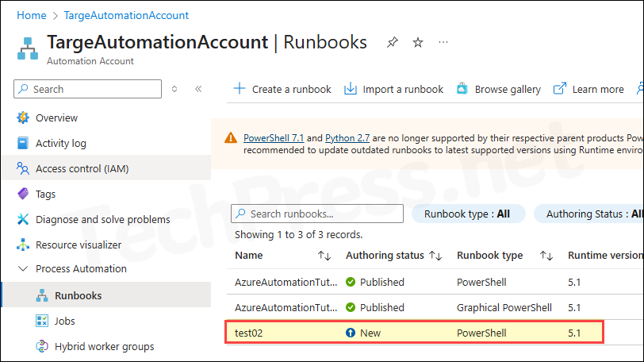Click the download icon for Import a runbook
Image resolution: width=644 pixels, height=362 pixels.
(x=351, y=88)
